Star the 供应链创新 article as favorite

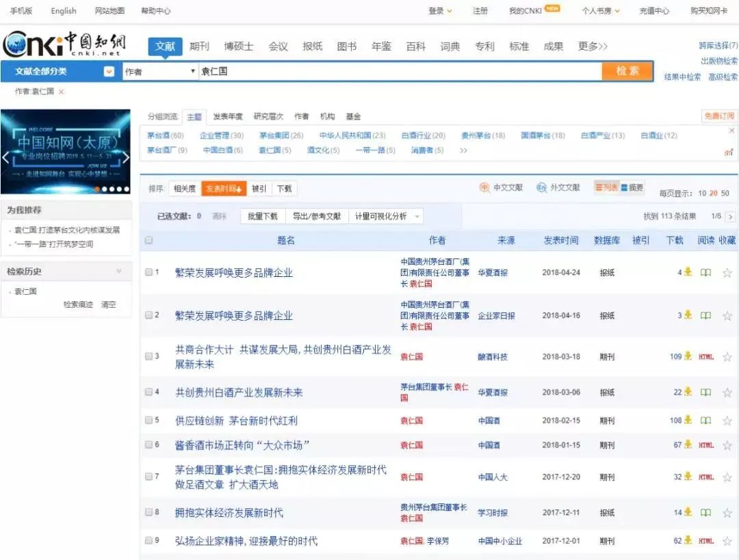[727, 420]
